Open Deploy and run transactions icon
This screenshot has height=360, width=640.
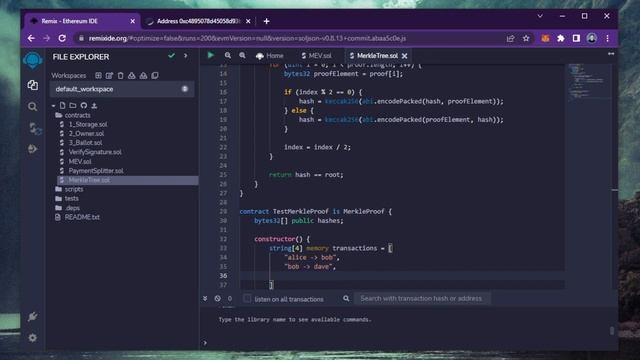pos(33,149)
